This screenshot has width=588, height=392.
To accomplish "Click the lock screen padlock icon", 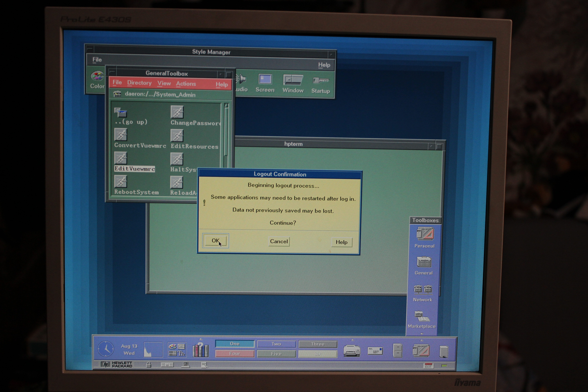I will pos(148,365).
